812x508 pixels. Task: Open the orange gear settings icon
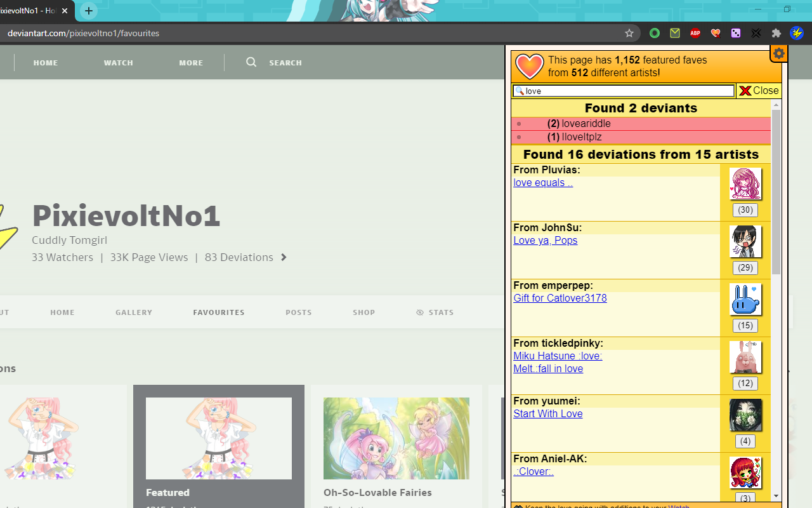[779, 54]
